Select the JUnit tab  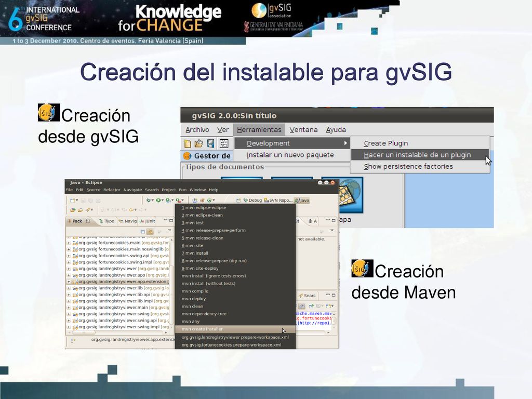pos(147,221)
